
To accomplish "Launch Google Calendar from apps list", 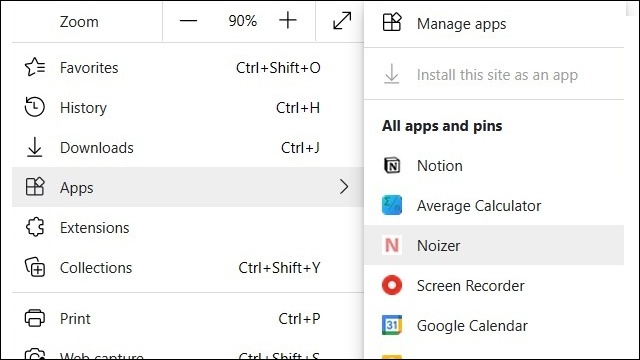I will point(494,325).
